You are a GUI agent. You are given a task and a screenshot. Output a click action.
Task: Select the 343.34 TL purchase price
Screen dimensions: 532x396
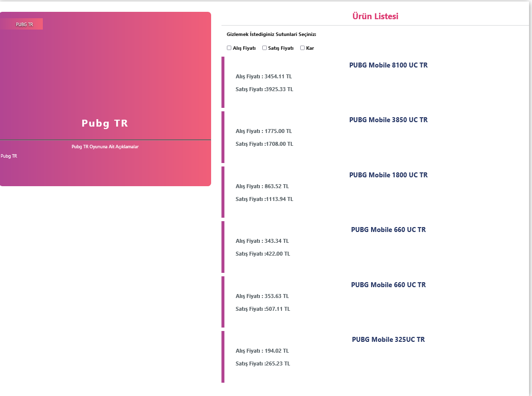click(277, 241)
